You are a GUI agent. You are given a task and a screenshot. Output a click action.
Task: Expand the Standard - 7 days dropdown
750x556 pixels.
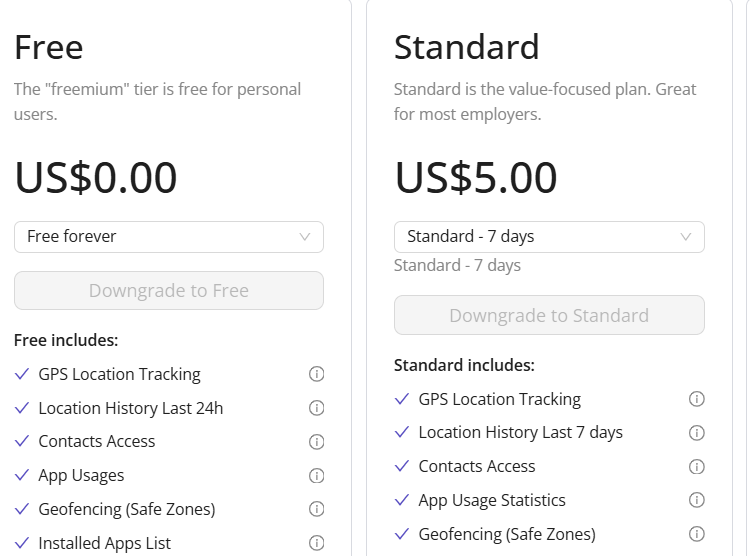pyautogui.click(x=549, y=237)
